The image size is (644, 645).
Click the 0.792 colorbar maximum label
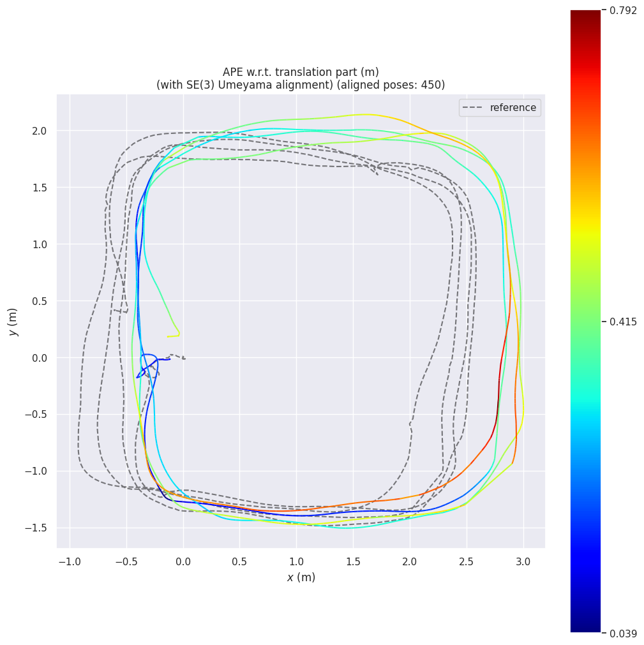tap(623, 11)
